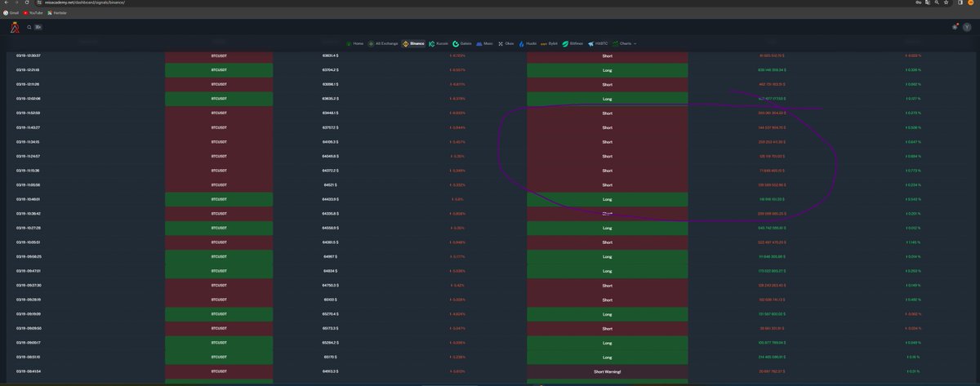This screenshot has width=980, height=386.
Task: Click the Gateio logo icon
Action: [x=456, y=43]
